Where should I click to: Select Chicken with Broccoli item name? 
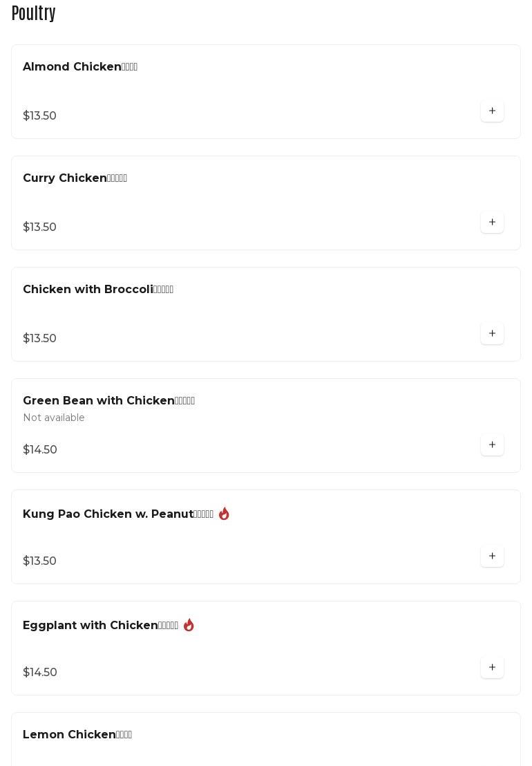point(98,289)
